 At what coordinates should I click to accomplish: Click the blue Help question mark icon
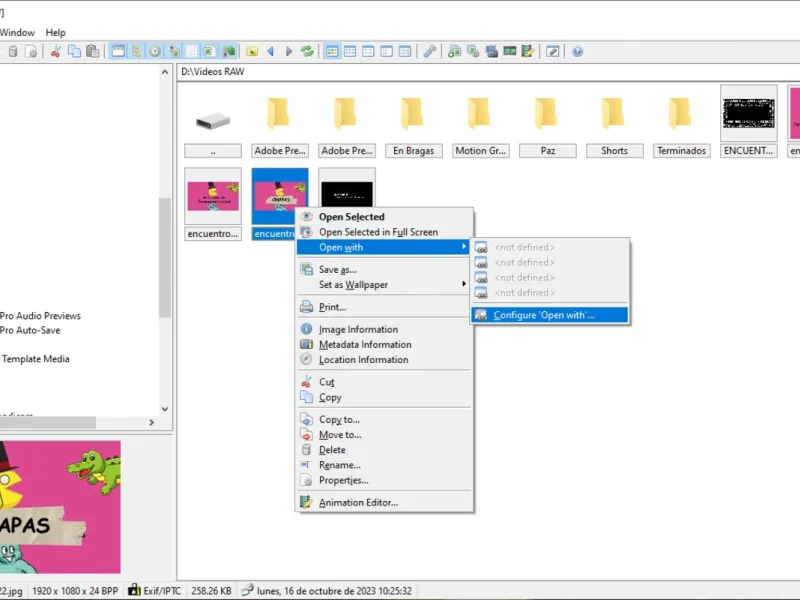578,52
